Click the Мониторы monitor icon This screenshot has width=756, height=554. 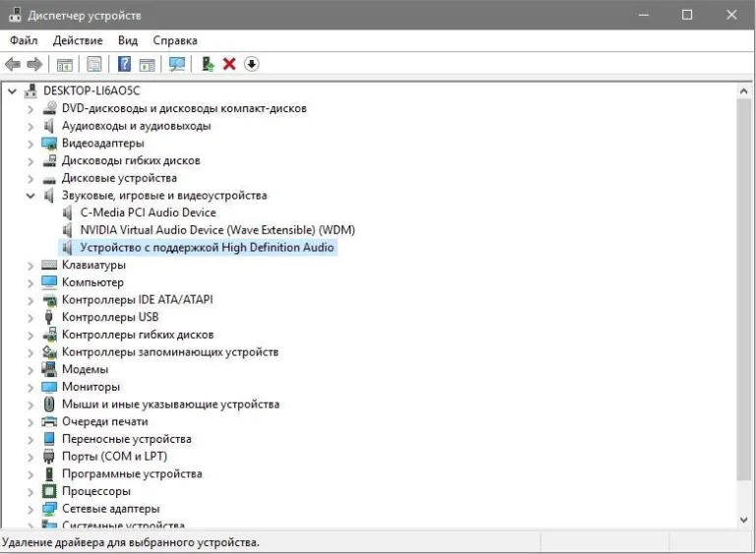pos(49,387)
